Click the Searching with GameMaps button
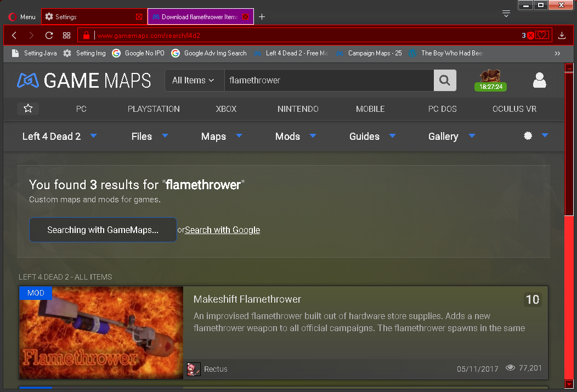Screen dimensions: 577x392 [x=103, y=230]
